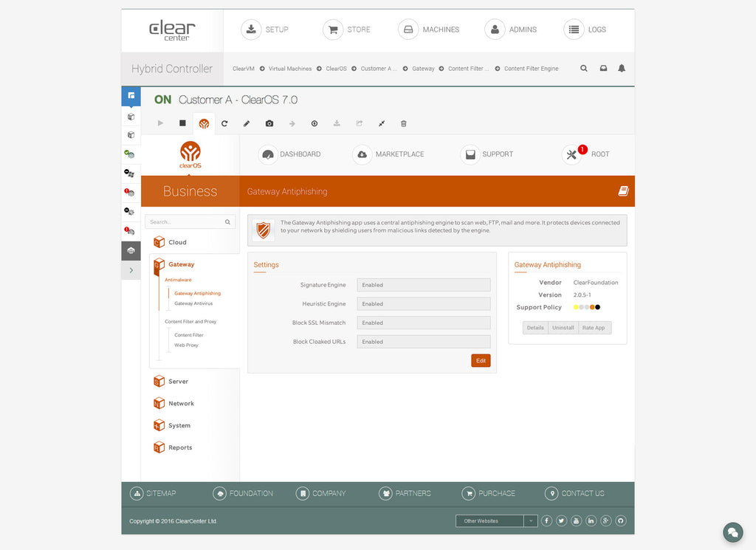Open the Twitter icon in the footer
Viewport: 756px width, 550px height.
coord(562,520)
